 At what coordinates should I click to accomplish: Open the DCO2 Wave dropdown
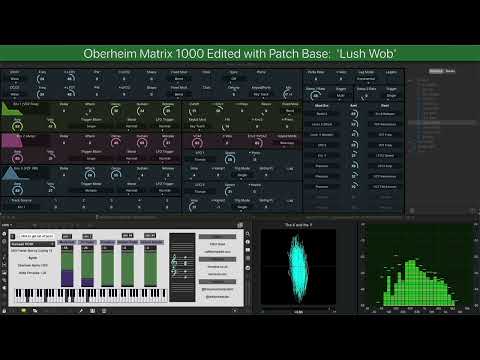[x=15, y=94]
